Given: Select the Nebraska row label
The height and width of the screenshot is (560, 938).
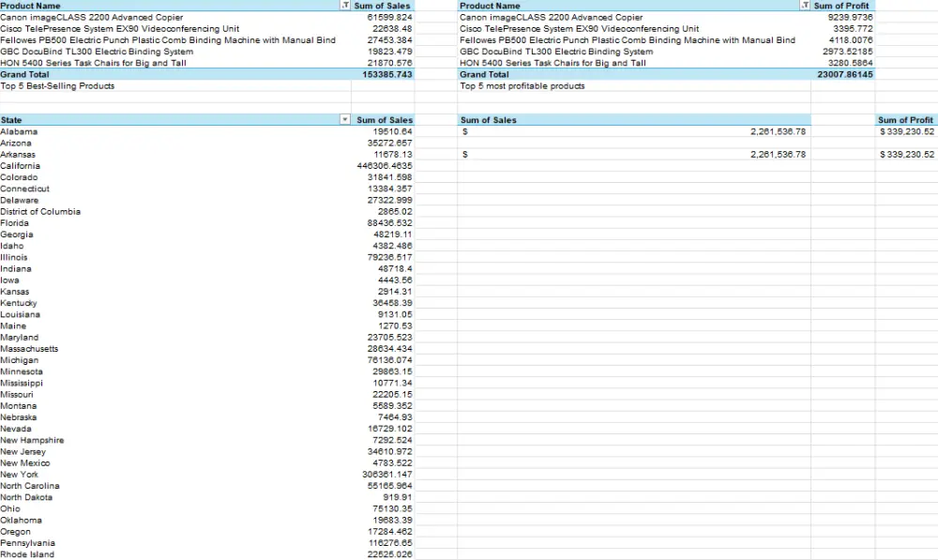Looking at the screenshot, I should [x=19, y=417].
